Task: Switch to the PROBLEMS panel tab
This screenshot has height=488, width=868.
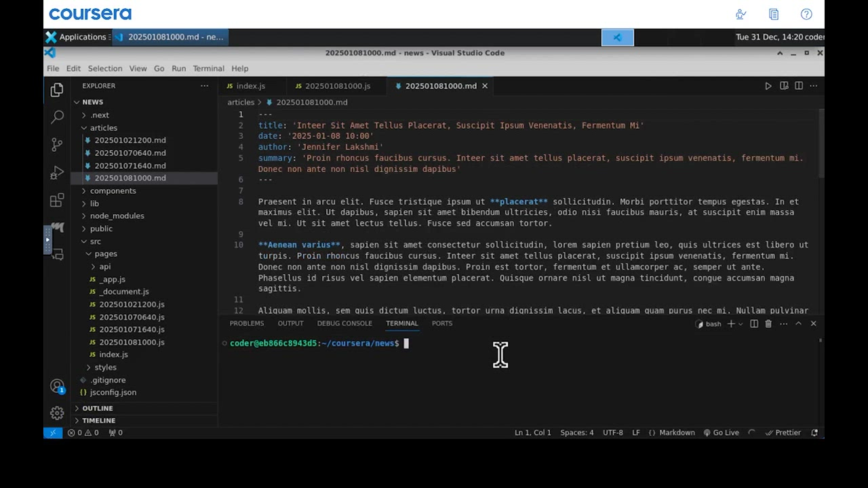Action: click(247, 323)
